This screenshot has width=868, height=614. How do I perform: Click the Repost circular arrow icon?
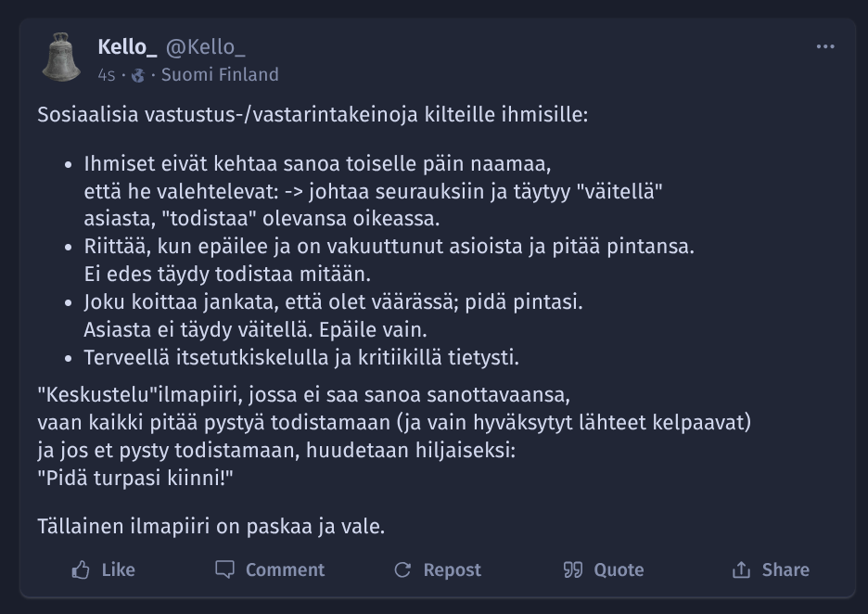[x=402, y=569]
